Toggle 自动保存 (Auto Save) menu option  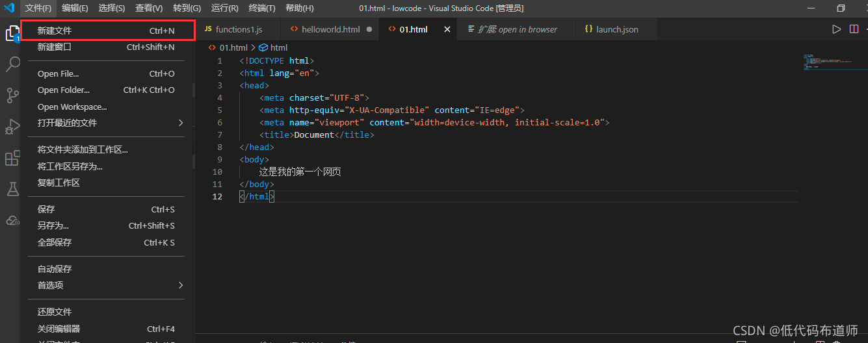click(x=55, y=269)
